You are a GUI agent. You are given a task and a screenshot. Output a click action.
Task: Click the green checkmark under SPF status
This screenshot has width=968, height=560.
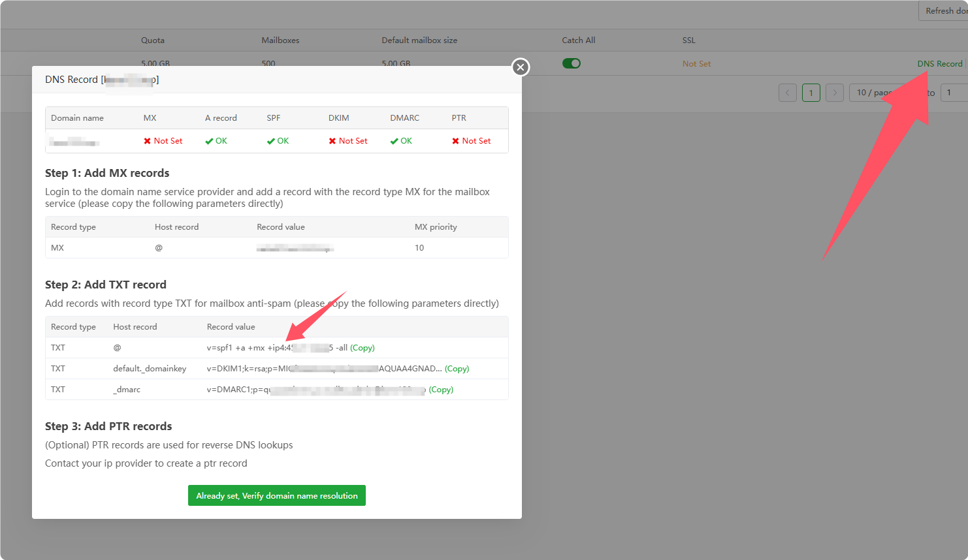270,141
